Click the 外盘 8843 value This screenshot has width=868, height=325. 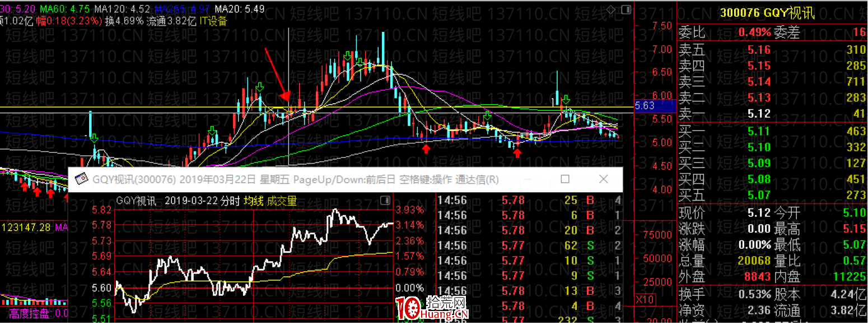coord(758,277)
